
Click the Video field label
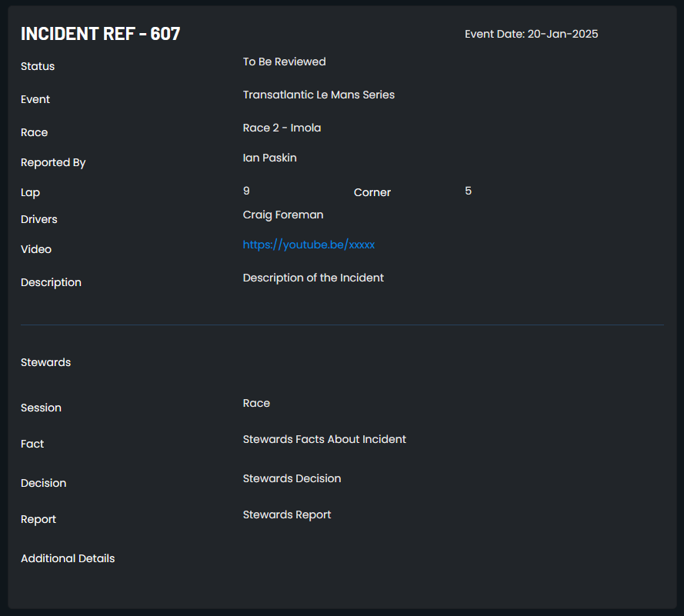(x=36, y=249)
